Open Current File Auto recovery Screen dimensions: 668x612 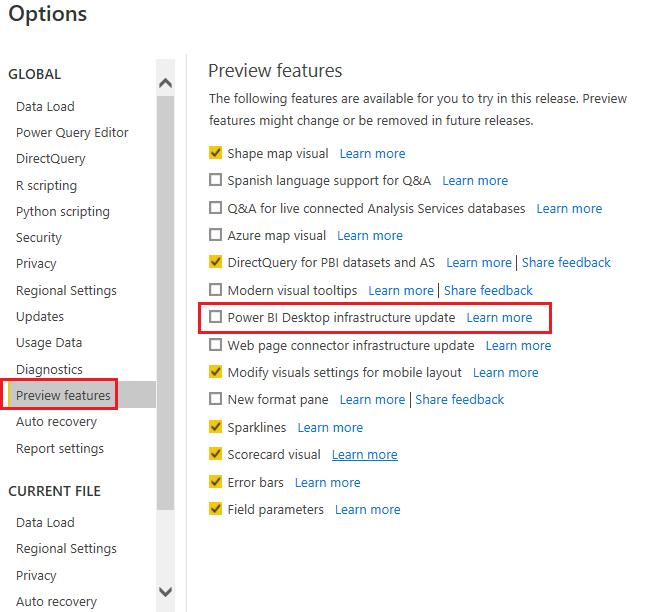pyautogui.click(x=56, y=601)
